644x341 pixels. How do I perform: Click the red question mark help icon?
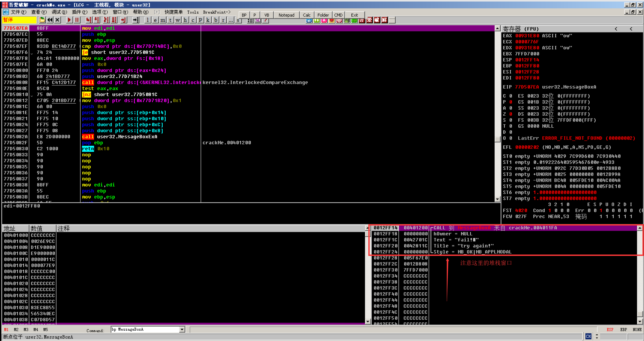265,21
